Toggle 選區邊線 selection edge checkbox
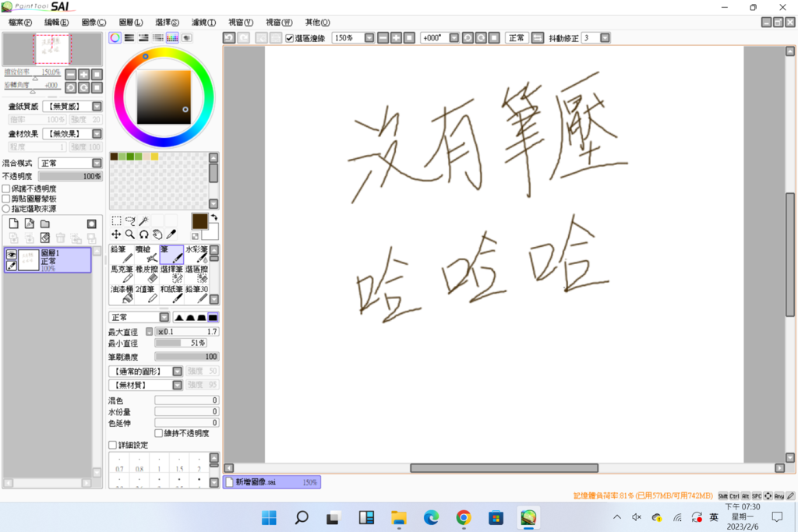This screenshot has width=798, height=532. (290, 39)
